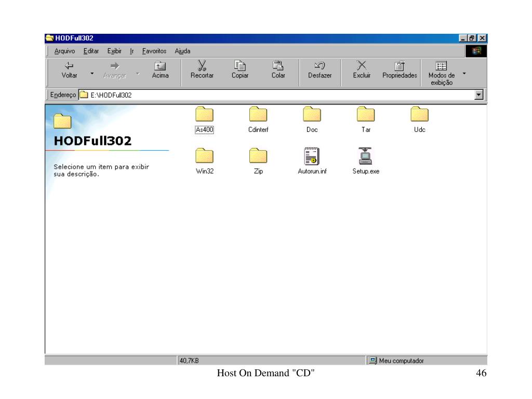
Task: Select the Doc folder
Action: pos(312,120)
